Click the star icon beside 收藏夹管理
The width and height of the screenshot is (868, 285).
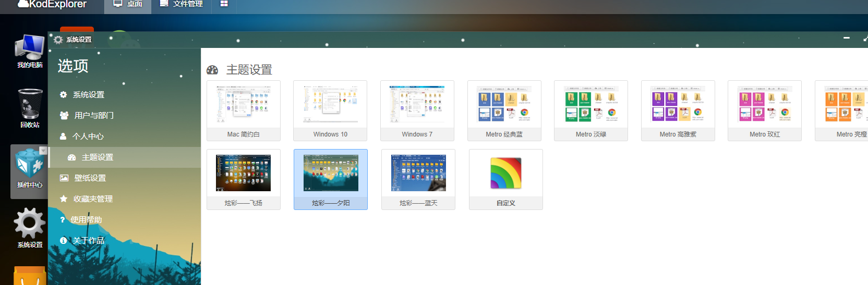click(64, 199)
